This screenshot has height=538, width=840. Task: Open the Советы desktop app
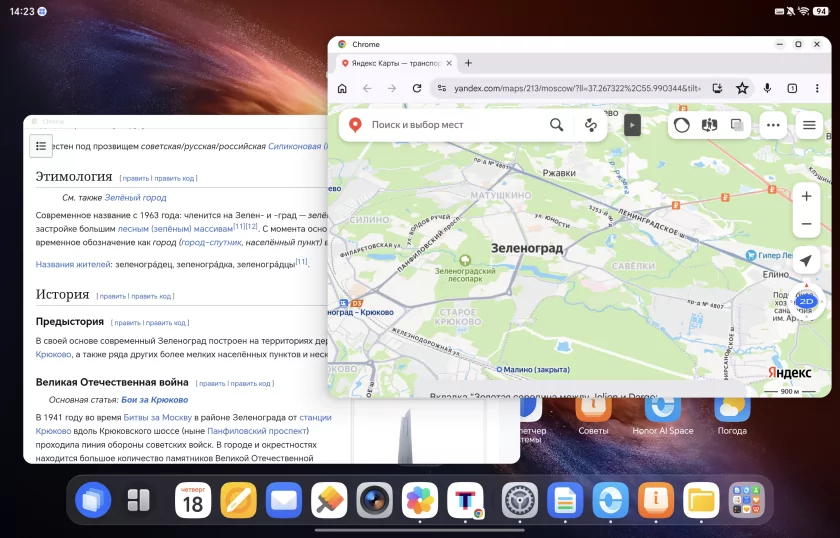(593, 415)
